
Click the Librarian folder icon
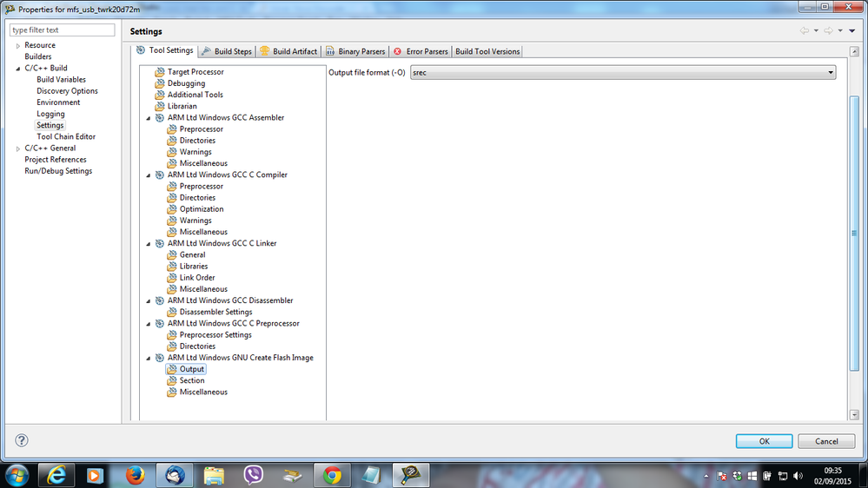click(x=159, y=106)
